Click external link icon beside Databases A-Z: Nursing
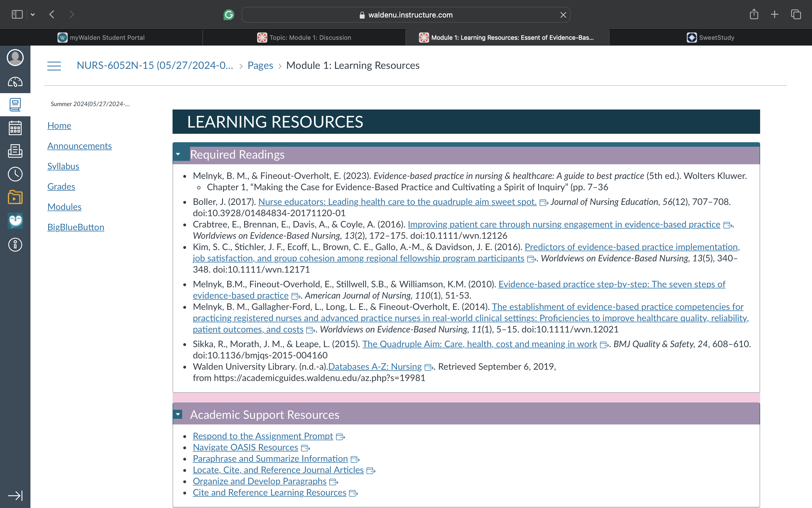This screenshot has width=812, height=508. [x=429, y=367]
